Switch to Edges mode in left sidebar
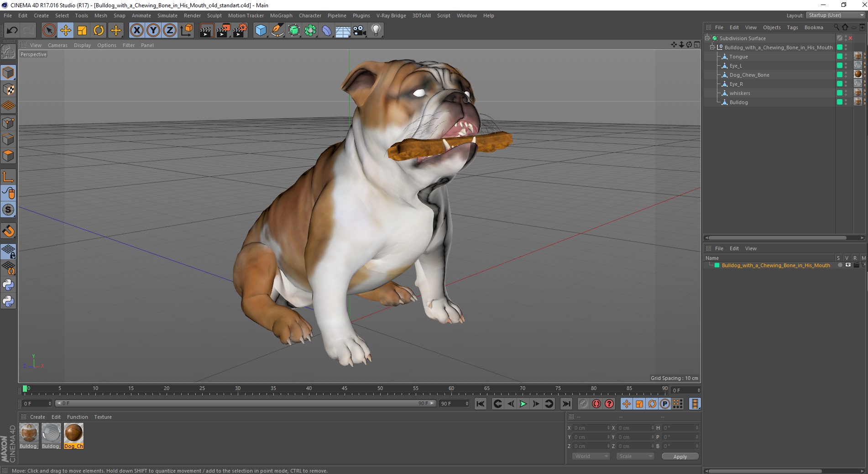This screenshot has width=868, height=474. (x=8, y=139)
